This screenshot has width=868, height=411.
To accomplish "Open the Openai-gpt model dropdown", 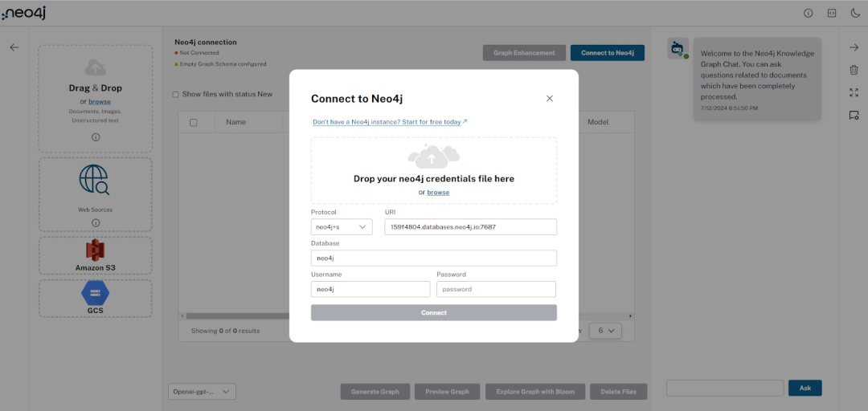I will [202, 392].
